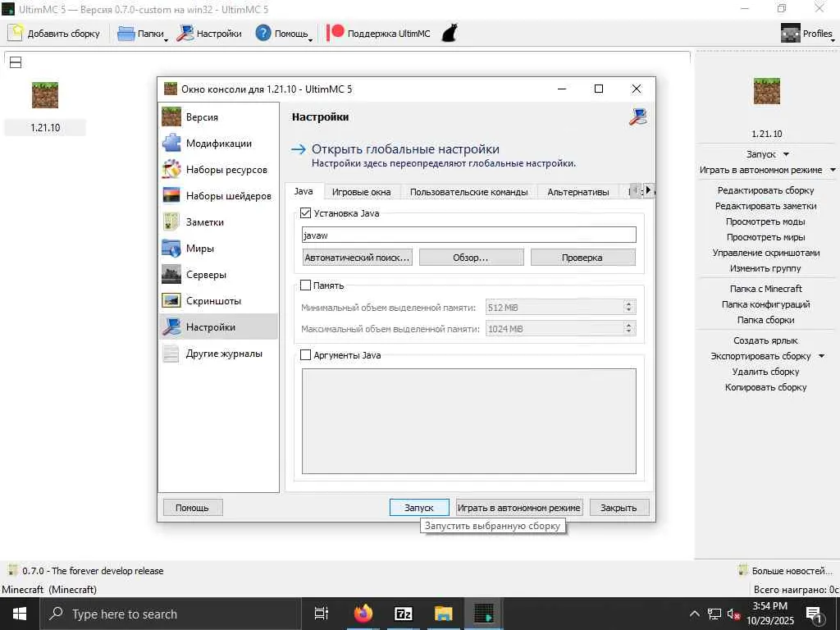840x630 pixels.
Task: Click the Обзор... button
Action: click(471, 257)
